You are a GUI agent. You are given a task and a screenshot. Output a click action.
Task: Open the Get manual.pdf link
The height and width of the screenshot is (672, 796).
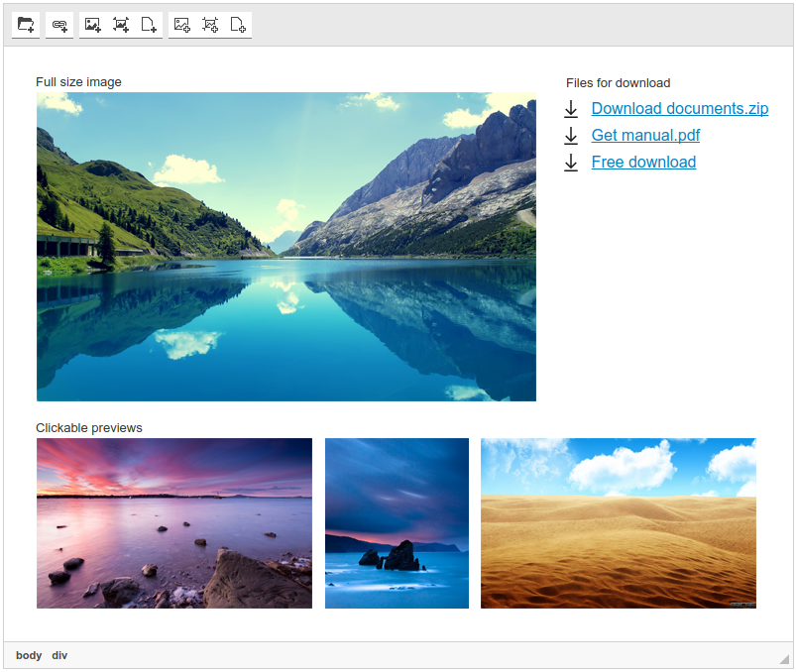pos(645,136)
